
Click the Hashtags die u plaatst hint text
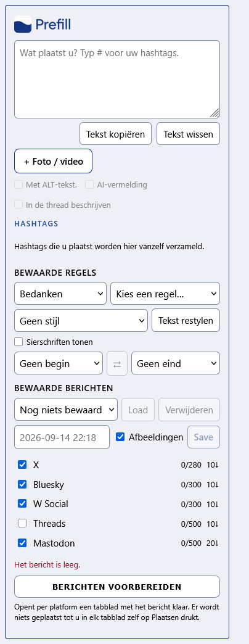[x=109, y=247]
